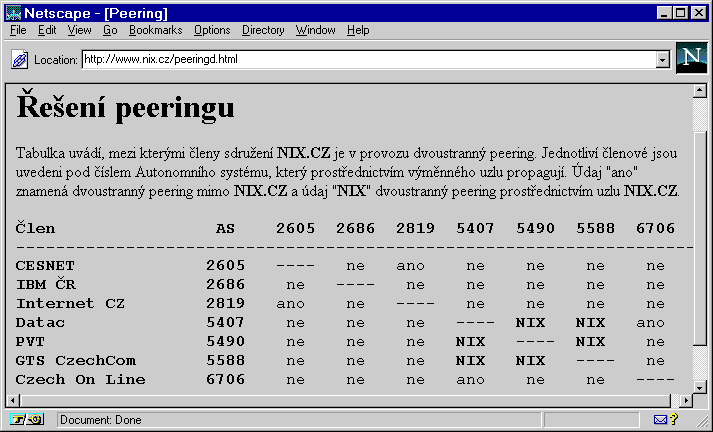Image resolution: width=713 pixels, height=432 pixels.
Task: Click the 'Internet CZ' member row name
Action: (x=70, y=303)
